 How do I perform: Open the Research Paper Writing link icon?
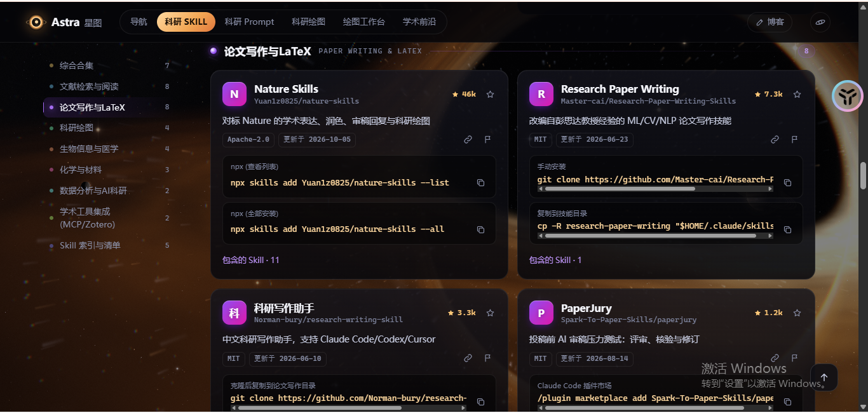pos(775,139)
